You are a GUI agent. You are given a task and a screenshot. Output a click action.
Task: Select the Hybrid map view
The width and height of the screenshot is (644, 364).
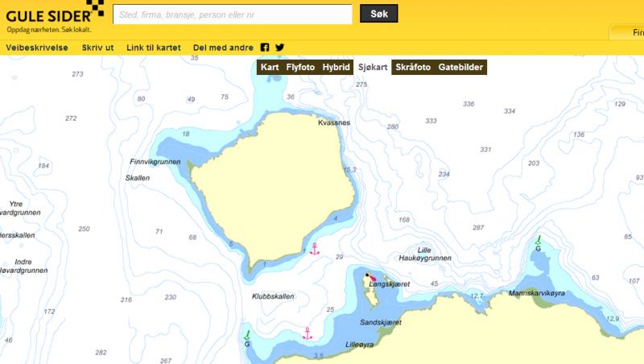coord(336,68)
